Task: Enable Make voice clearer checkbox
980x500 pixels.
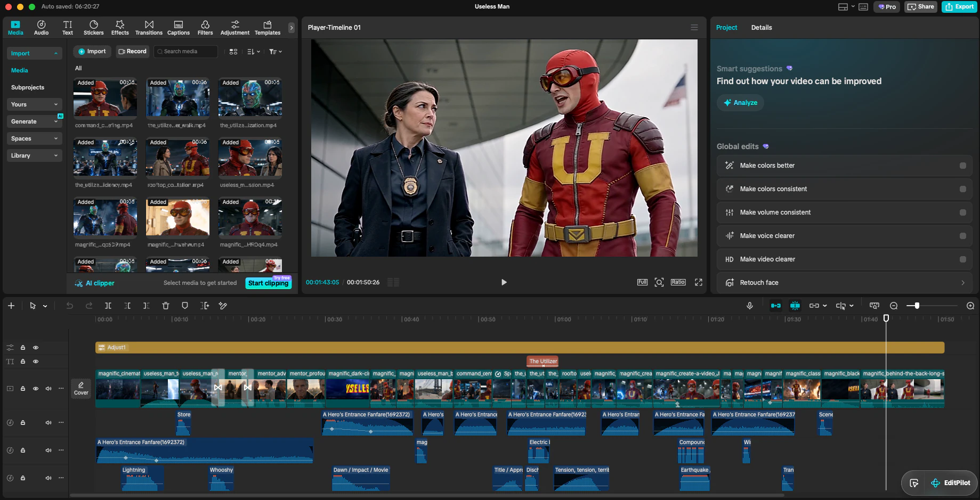Action: pos(963,236)
